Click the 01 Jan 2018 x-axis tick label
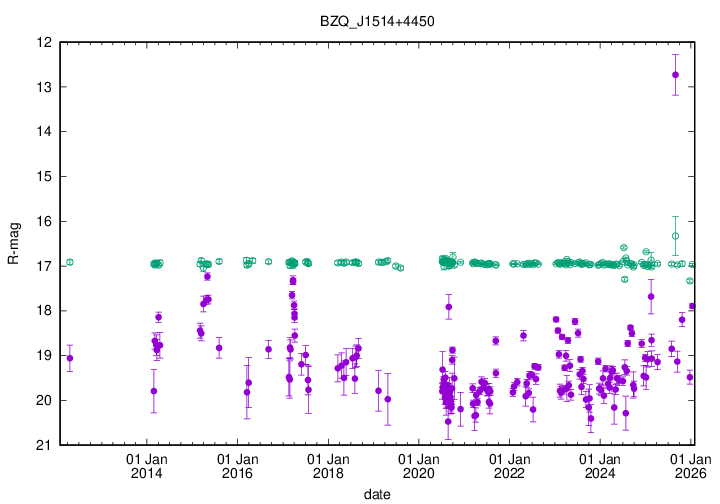Viewport: 720px width, 504px height. pos(328,466)
